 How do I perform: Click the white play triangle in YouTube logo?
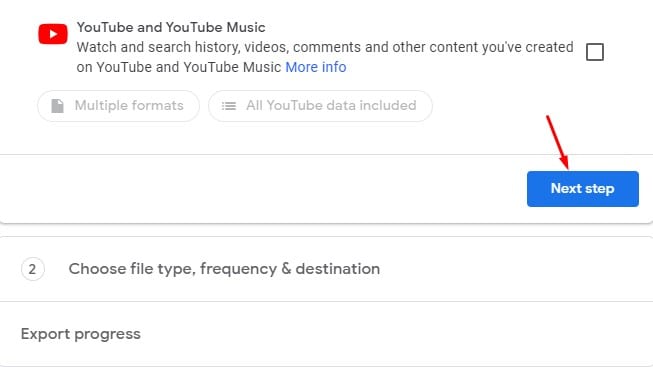(x=53, y=34)
